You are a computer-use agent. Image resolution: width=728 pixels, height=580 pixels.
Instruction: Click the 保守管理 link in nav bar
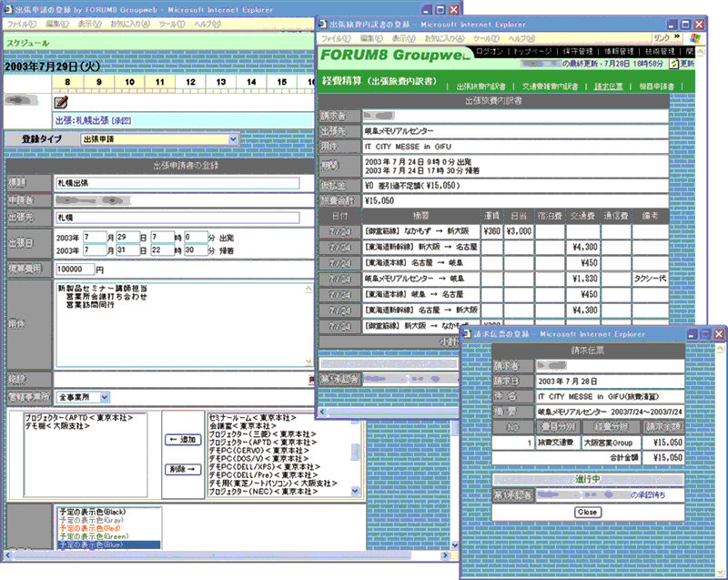click(578, 52)
